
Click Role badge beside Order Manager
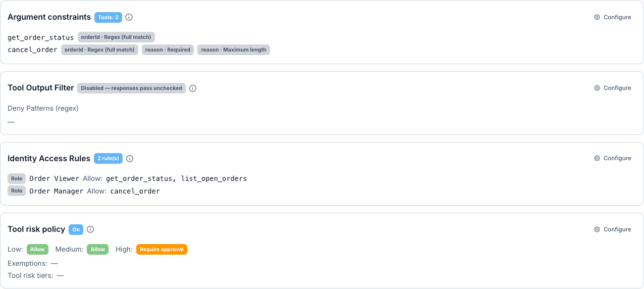17,191
